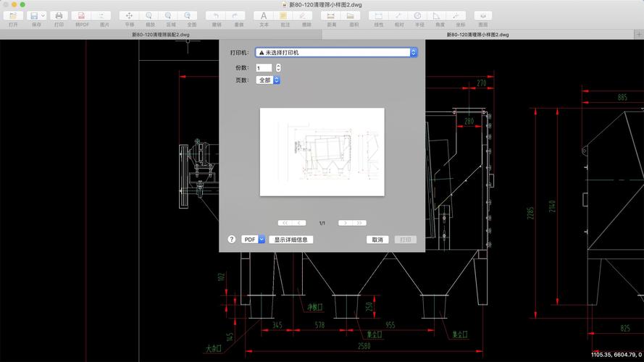This screenshot has width=644, height=362.
Task: Click the help question mark button
Action: 232,240
